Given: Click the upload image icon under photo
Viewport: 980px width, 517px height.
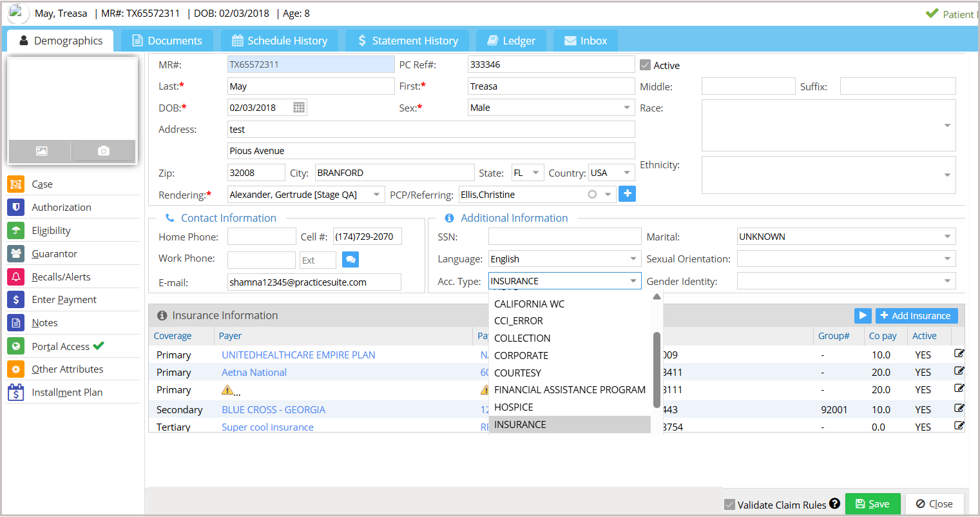Looking at the screenshot, I should pos(41,151).
